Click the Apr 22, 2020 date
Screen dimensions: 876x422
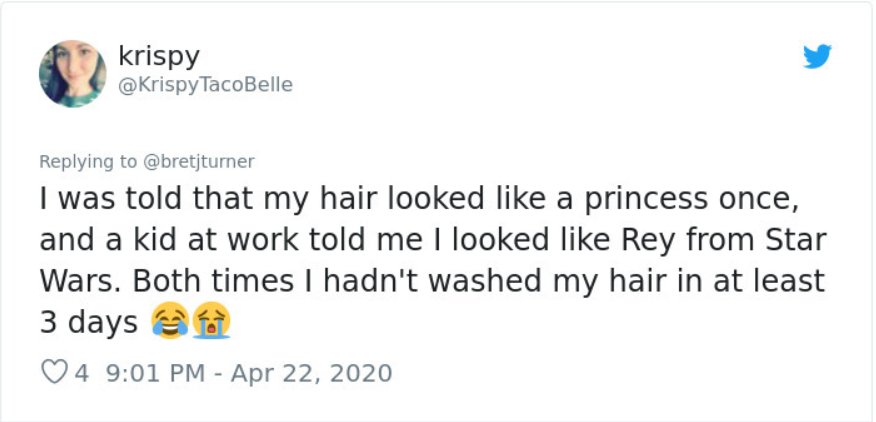point(311,373)
